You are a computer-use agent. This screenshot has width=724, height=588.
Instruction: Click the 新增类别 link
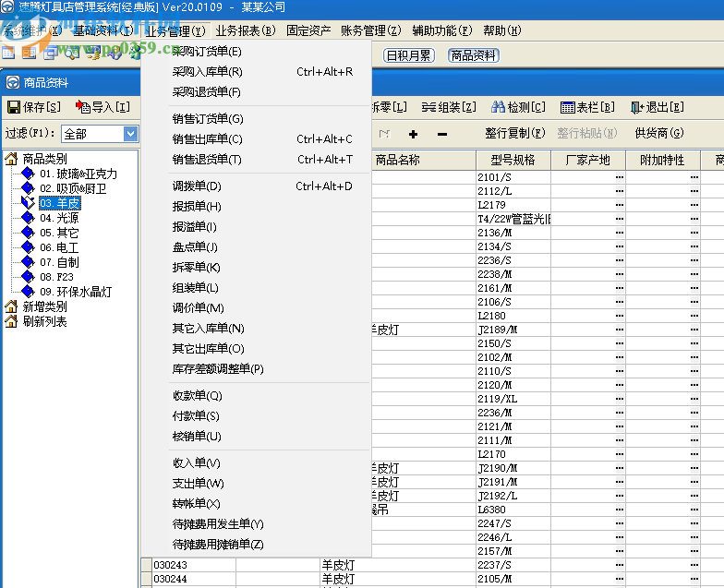pyautogui.click(x=44, y=306)
